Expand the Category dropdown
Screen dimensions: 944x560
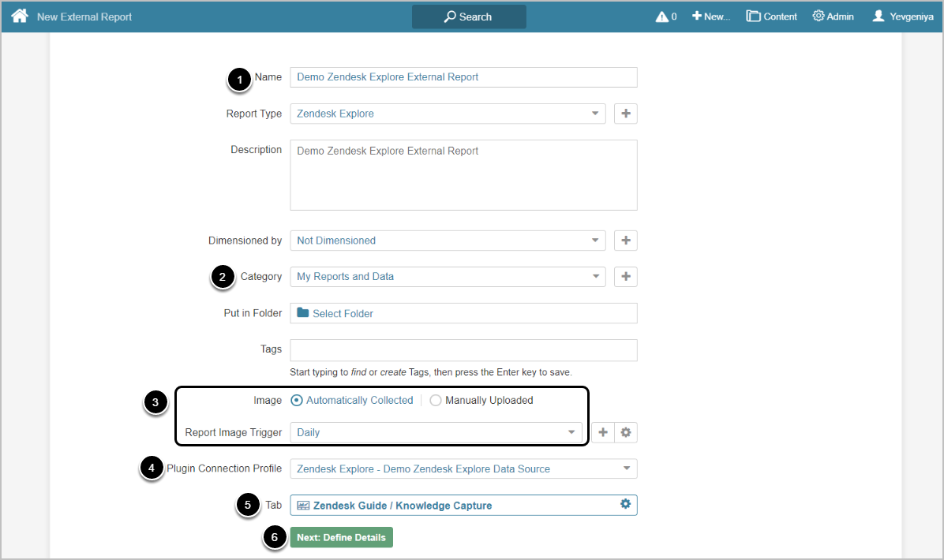(448, 277)
